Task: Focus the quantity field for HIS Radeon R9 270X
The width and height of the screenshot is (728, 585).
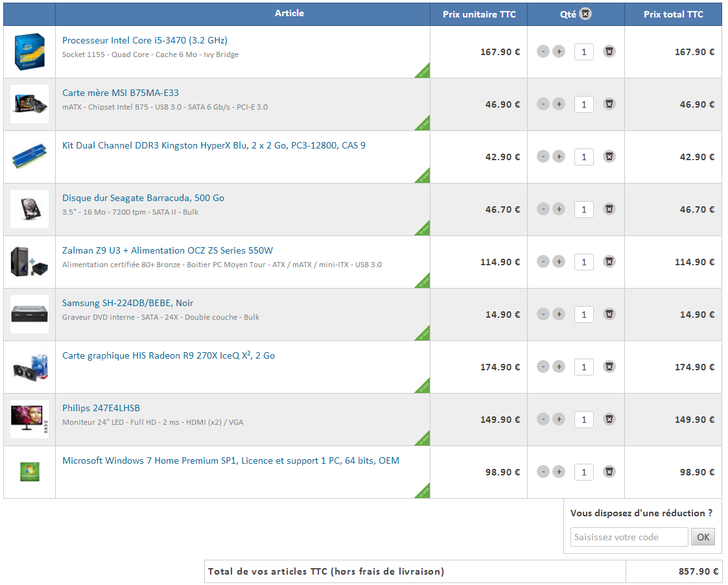Action: tap(584, 366)
